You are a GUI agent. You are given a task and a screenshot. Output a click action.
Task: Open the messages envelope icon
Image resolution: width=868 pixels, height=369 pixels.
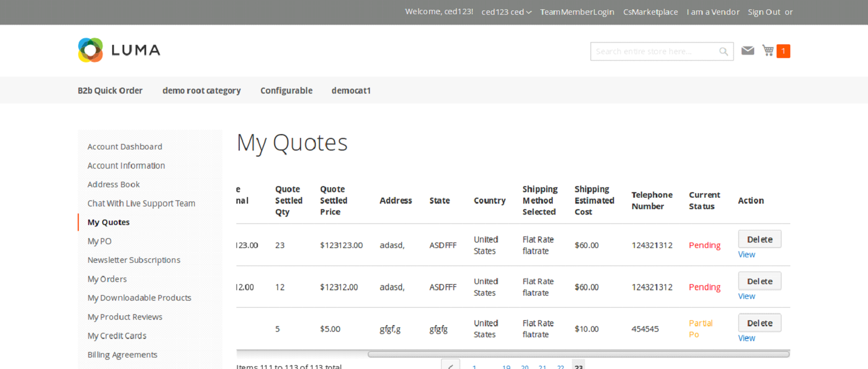(748, 50)
